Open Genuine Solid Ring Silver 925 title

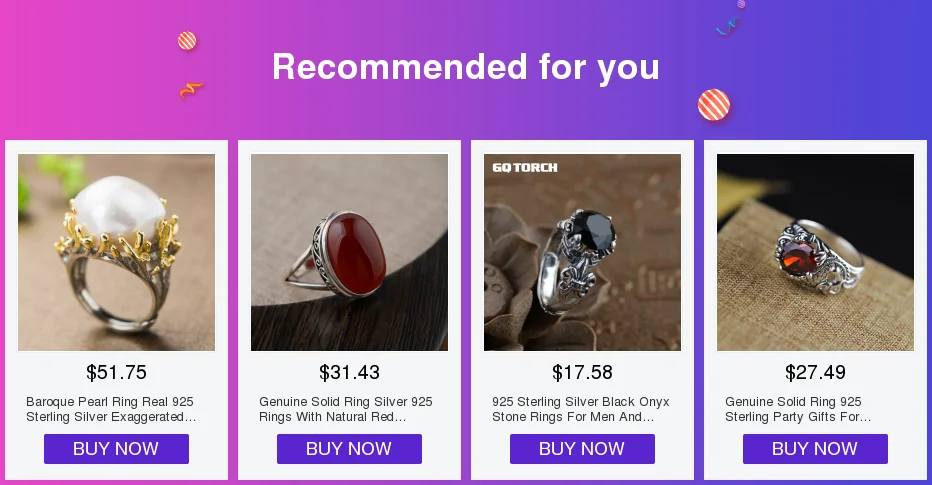point(346,410)
